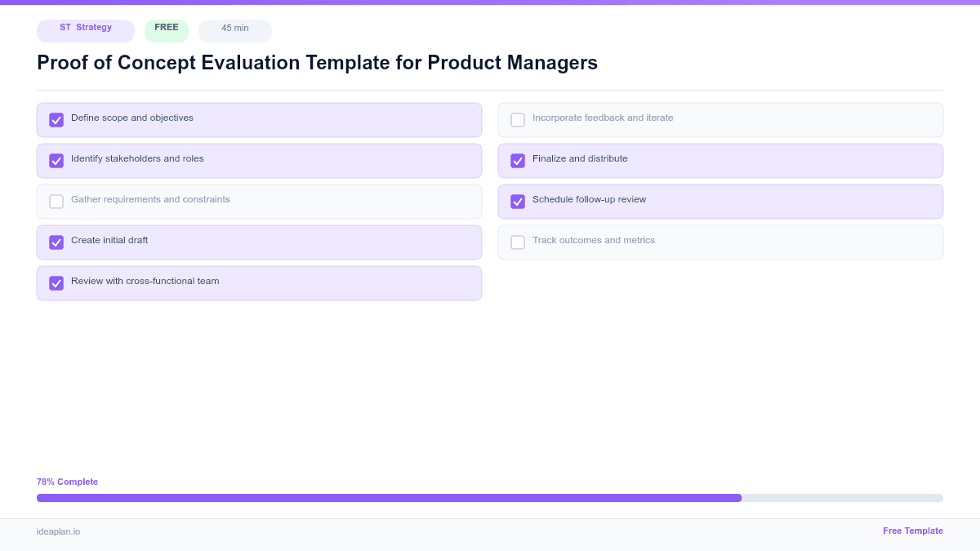
Task: Click the template title heading
Action: 317,63
